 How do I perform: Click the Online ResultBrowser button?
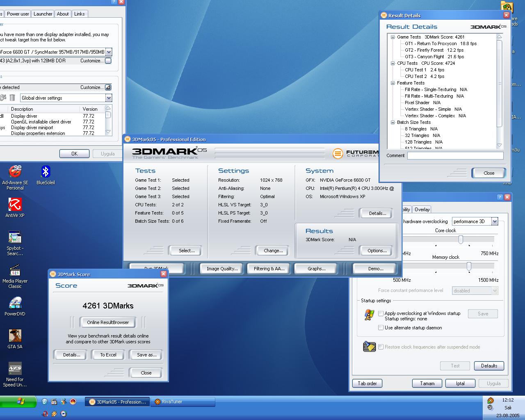[x=108, y=322]
